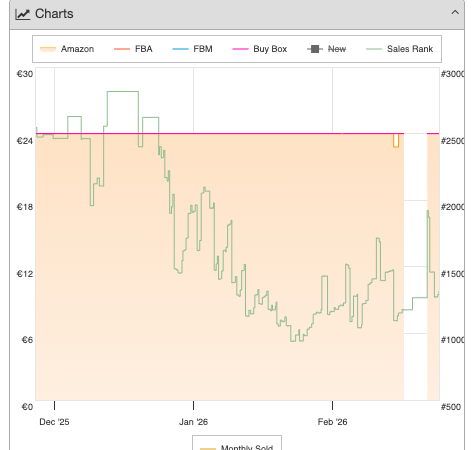Screen dimensions: 474x450
Task: Click the €18 price axis label
Action: click(x=25, y=207)
